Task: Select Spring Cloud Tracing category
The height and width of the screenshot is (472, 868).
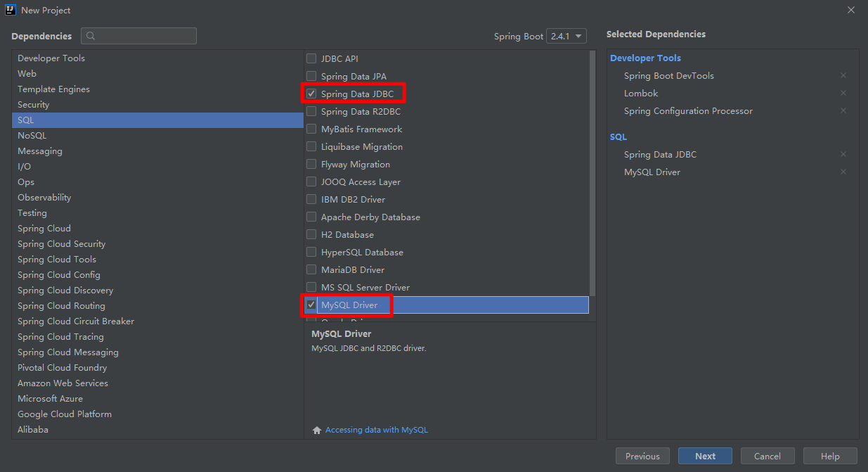Action: coord(157,336)
